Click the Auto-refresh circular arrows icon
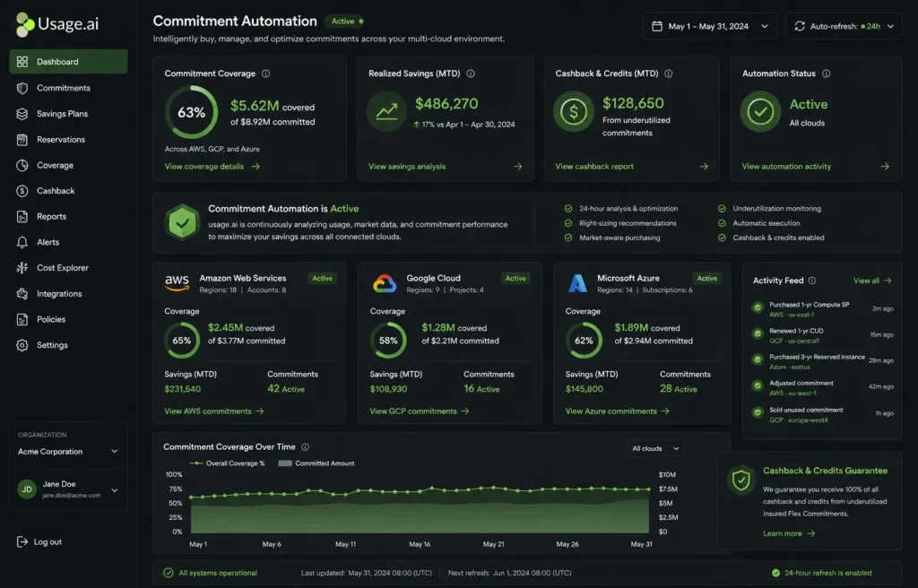Viewport: 918px width, 588px height. [x=799, y=26]
